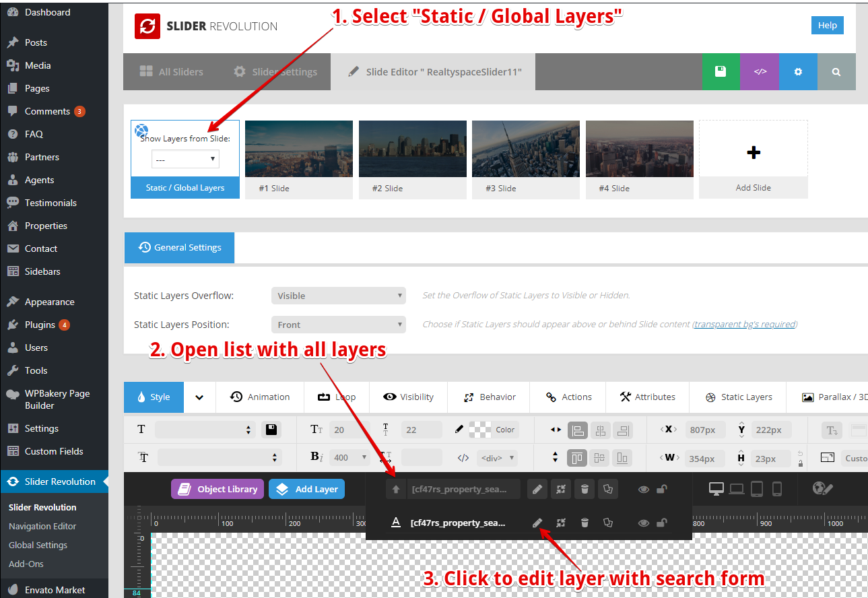
Task: Open the purple CSS/JS code editor icon
Action: (760, 71)
